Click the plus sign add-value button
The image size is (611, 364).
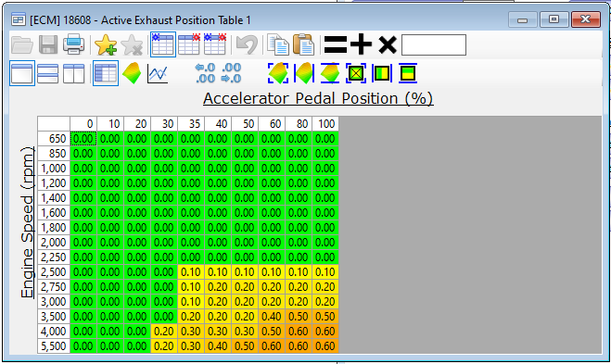click(361, 44)
